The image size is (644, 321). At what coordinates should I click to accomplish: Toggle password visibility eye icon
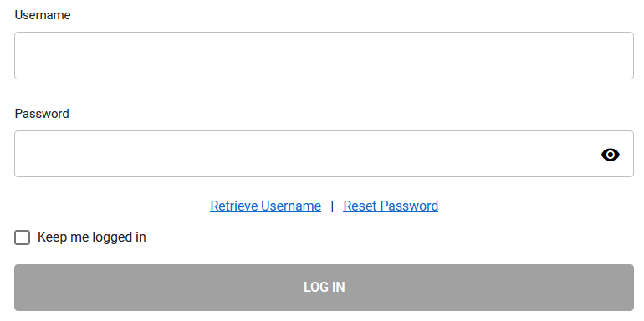coord(611,155)
